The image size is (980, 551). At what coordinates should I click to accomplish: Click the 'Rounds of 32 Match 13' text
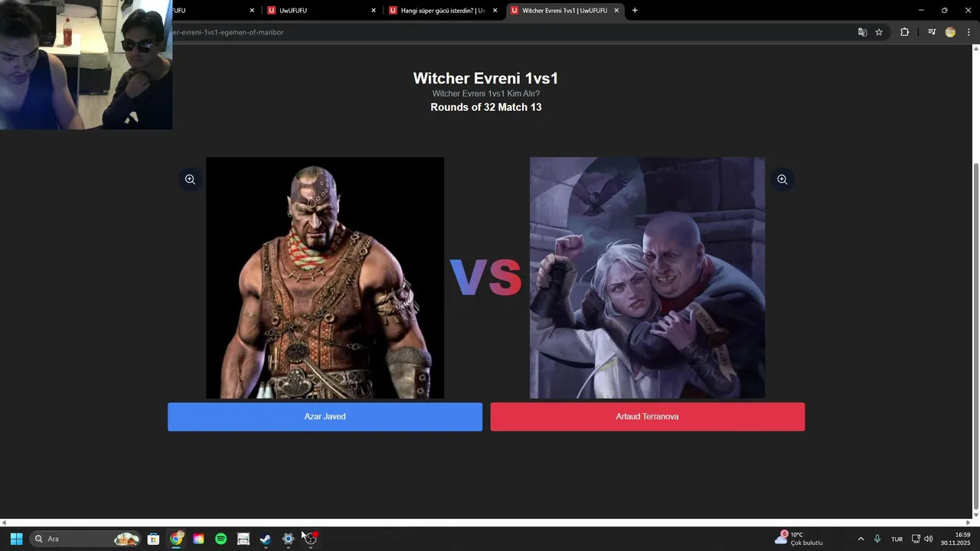(x=485, y=107)
